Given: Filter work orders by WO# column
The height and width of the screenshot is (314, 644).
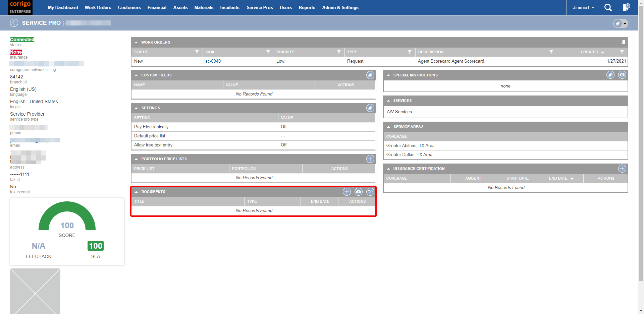Looking at the screenshot, I should pos(268,52).
